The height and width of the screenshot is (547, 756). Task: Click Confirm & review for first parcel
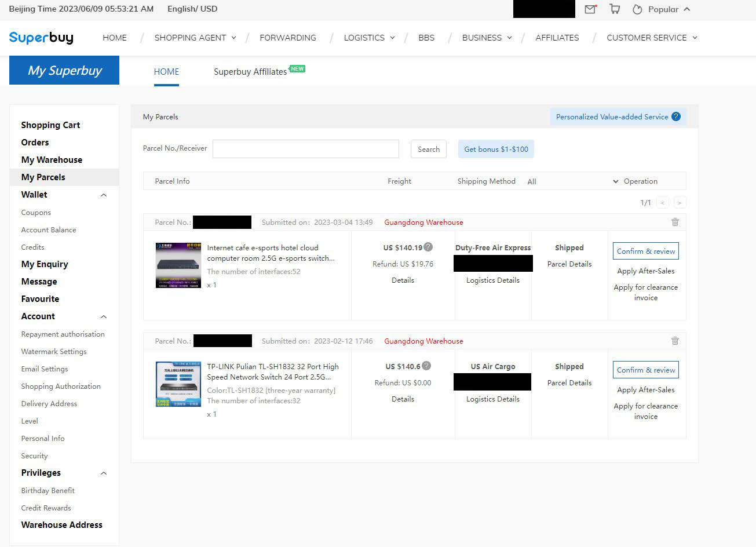click(645, 251)
